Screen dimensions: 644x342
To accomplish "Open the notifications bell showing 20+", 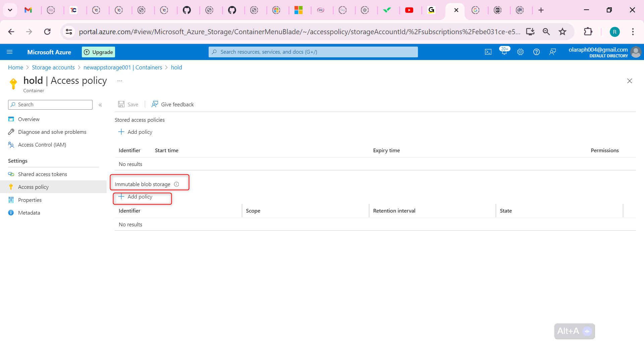I will (504, 52).
